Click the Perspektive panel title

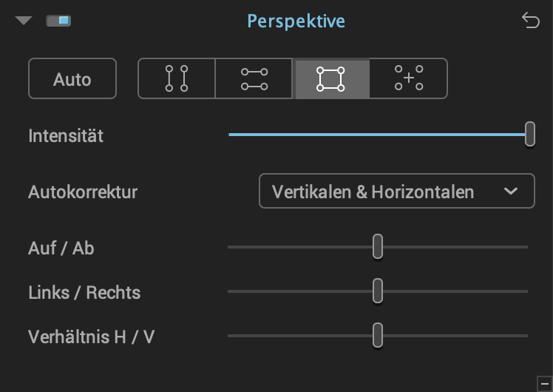click(296, 21)
